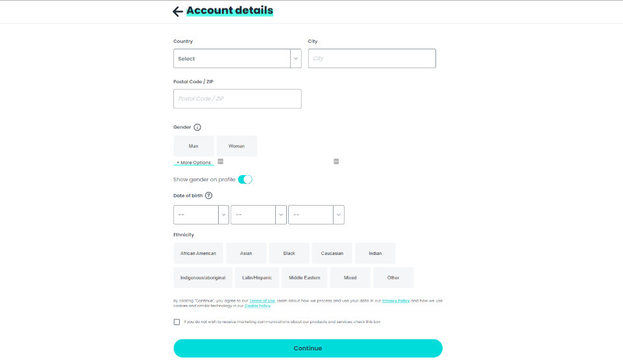Select Man gender option
Image resolution: width=623 pixels, height=364 pixels.
pyautogui.click(x=193, y=146)
